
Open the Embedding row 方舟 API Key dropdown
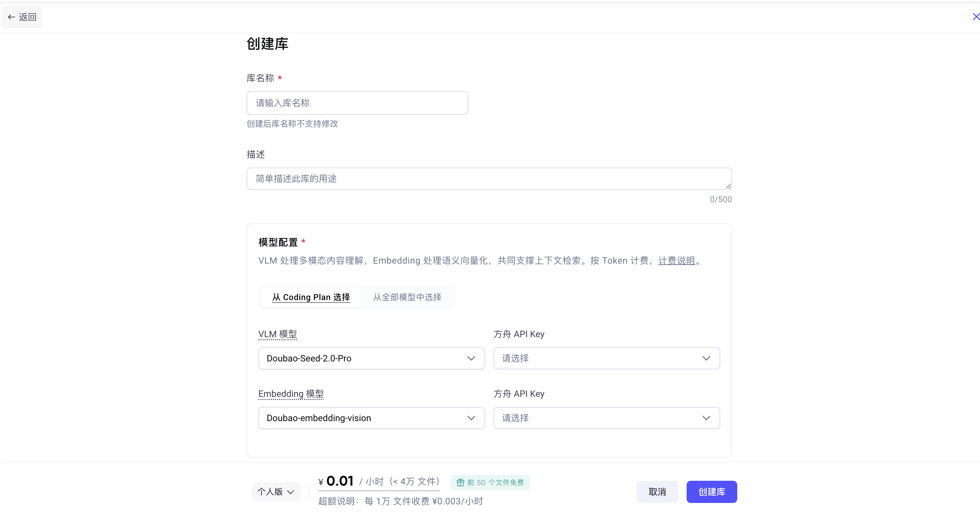(607, 418)
